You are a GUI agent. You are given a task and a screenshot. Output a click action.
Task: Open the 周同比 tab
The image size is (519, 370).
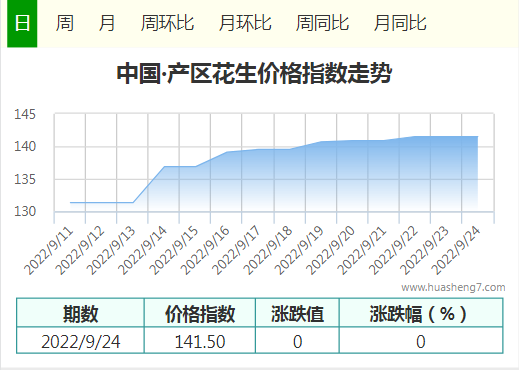click(322, 23)
